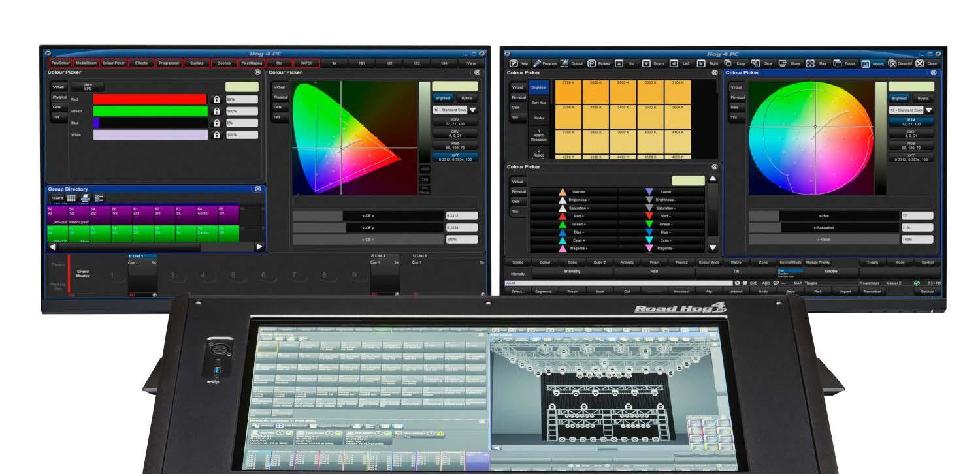Toggle Unlock in the right toolbar
This screenshot has width=980, height=474.
(x=872, y=63)
